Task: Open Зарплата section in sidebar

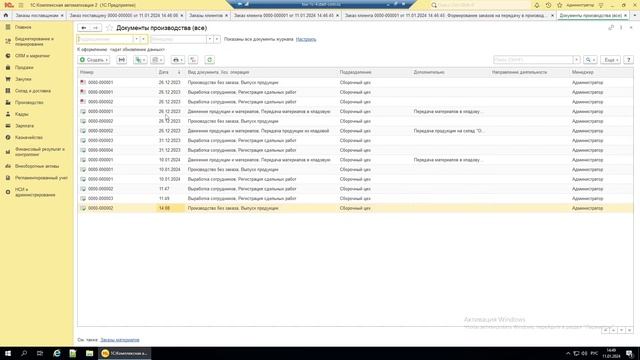Action: 24,126
